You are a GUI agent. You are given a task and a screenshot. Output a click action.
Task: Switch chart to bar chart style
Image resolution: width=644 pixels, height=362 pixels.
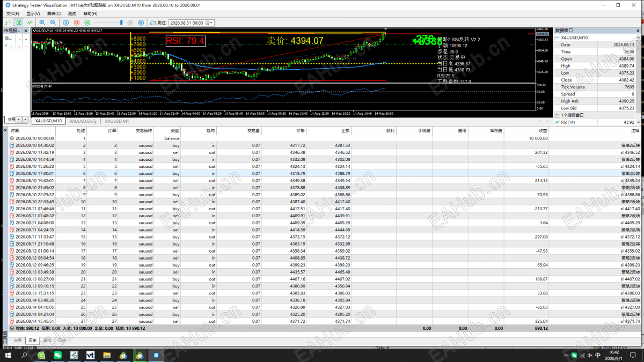[9, 23]
